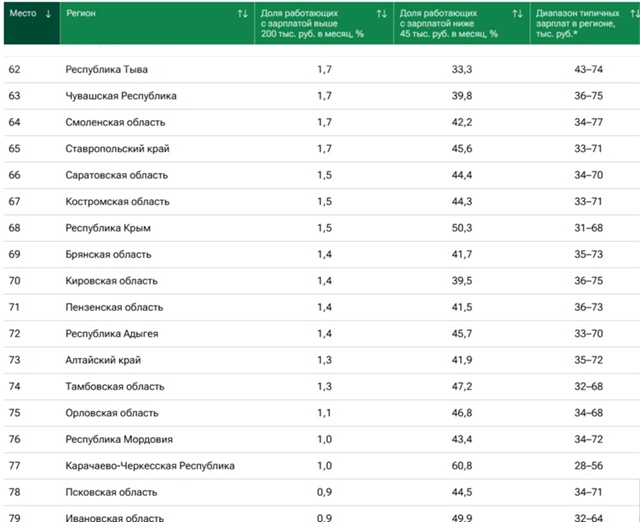Click sort icon for salary below 45 тыс. column
Image resolution: width=640 pixels, height=522 pixels.
pos(517,14)
